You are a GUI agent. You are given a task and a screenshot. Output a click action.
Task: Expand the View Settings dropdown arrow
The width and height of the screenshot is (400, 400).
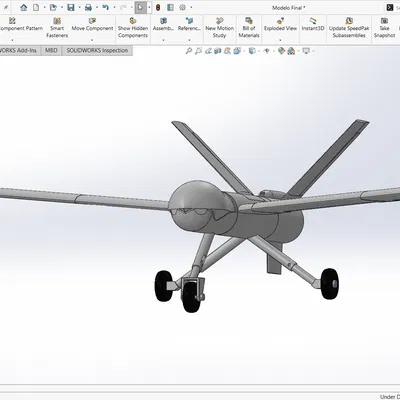(313, 51)
